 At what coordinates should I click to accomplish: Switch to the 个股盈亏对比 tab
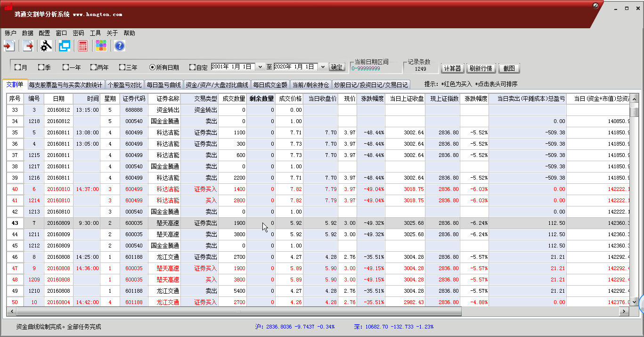[x=124, y=85]
